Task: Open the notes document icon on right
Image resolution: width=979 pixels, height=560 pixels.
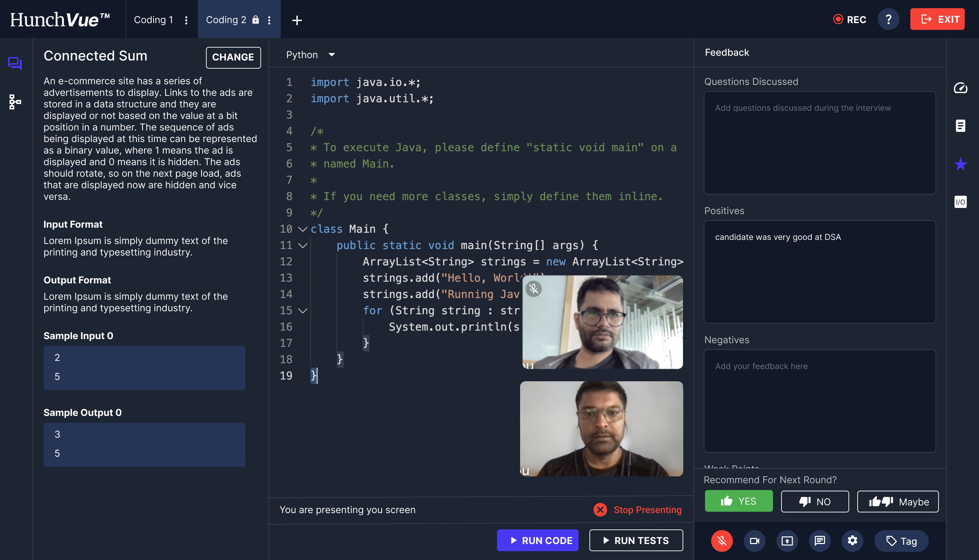Action: pos(960,126)
